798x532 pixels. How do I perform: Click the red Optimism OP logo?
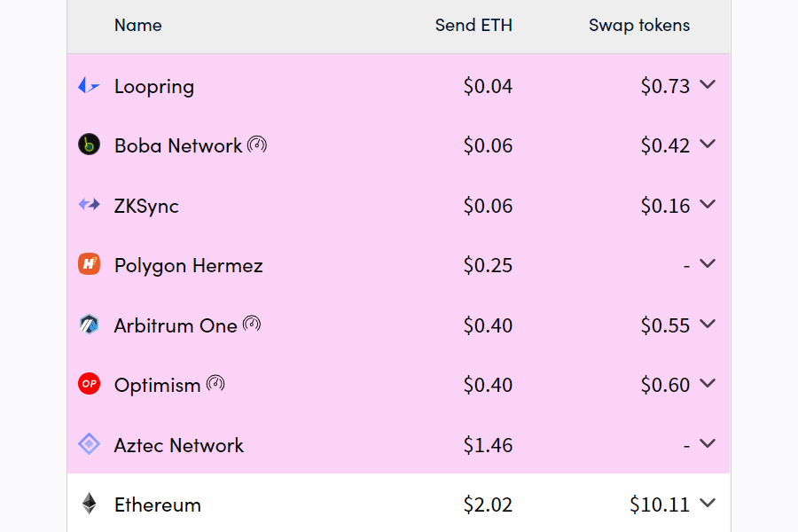(89, 384)
